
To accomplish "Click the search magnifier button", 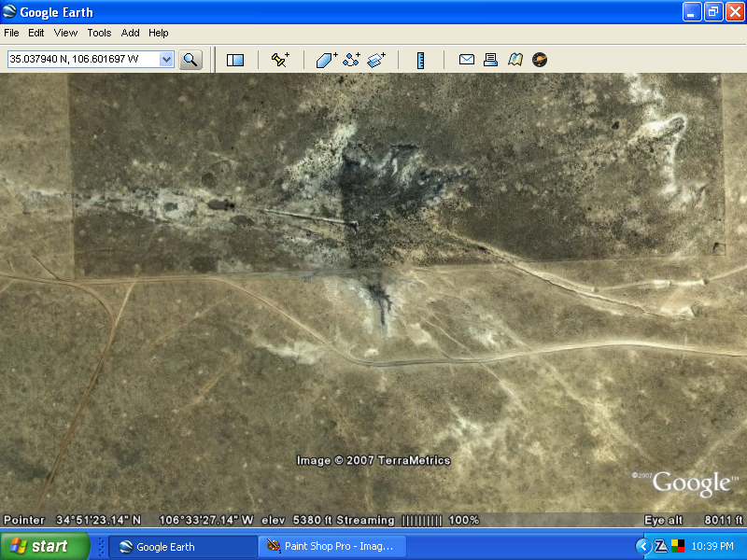I will coord(190,60).
